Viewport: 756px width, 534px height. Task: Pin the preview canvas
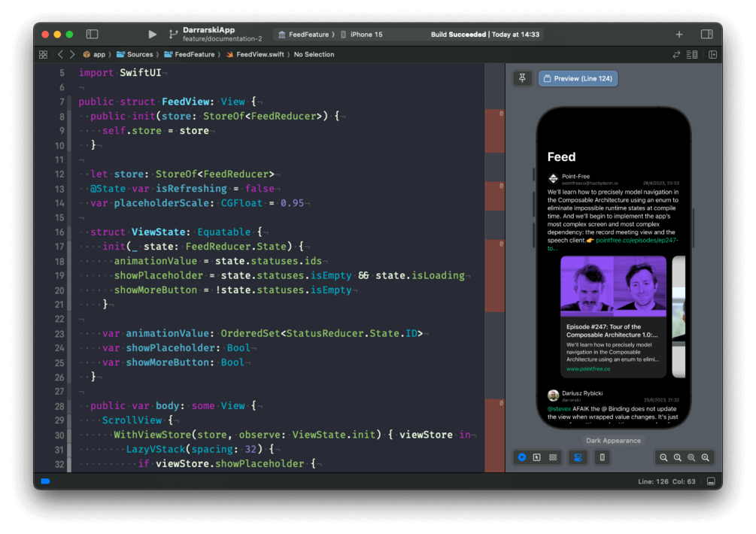point(522,78)
